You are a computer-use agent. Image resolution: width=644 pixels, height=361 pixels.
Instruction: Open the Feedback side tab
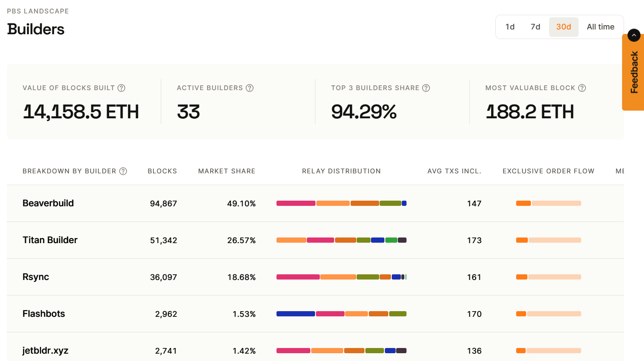[x=634, y=73]
